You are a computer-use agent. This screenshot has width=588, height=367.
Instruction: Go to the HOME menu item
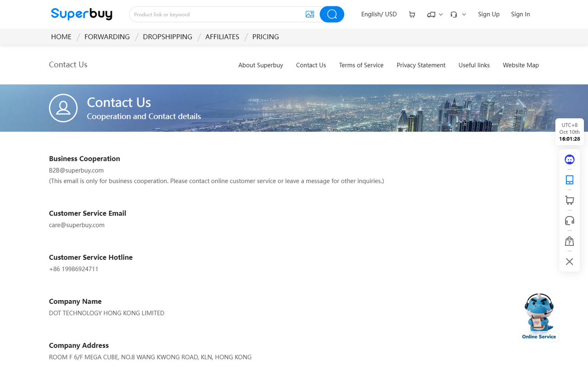click(61, 37)
